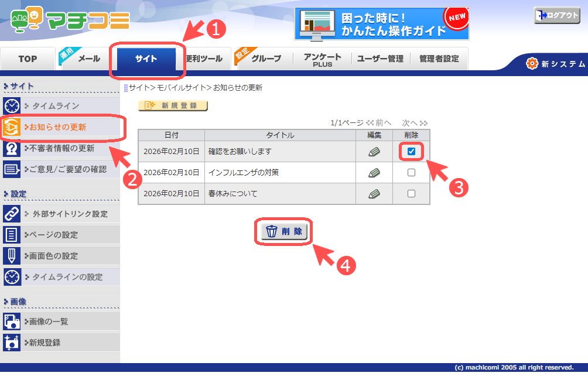Go to previous page with 前へ

(379, 123)
